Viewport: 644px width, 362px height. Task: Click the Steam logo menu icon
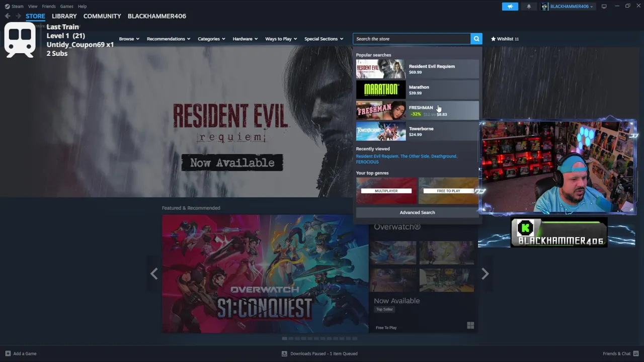pyautogui.click(x=7, y=7)
